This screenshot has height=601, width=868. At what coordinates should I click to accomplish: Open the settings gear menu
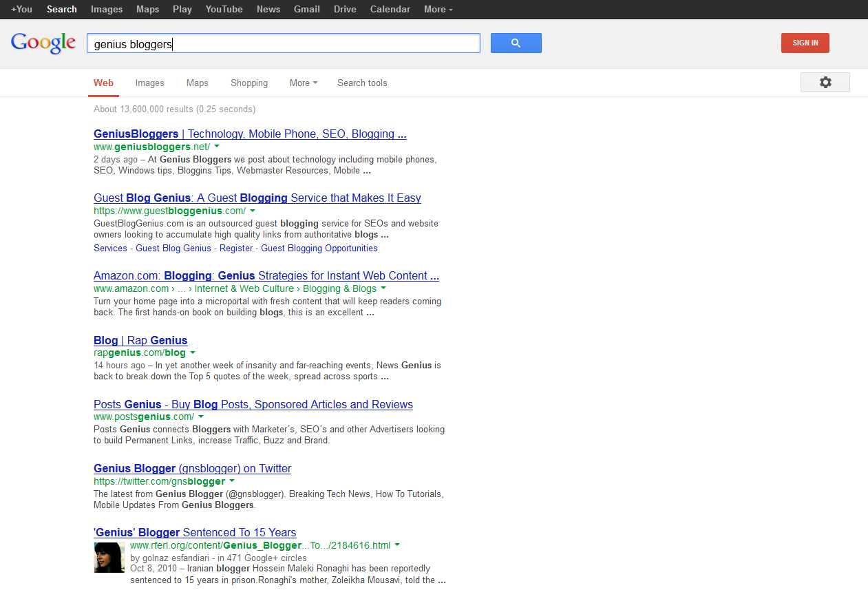click(825, 82)
